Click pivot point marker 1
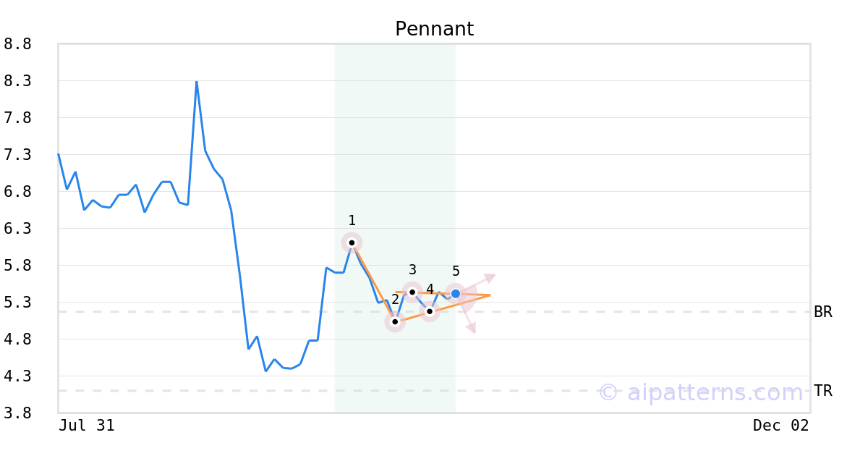Screen dimensions: 868x456 click(x=352, y=242)
